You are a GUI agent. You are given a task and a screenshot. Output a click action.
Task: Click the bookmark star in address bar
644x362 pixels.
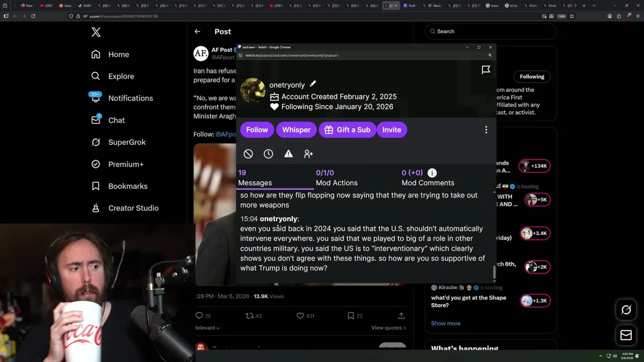point(572,16)
